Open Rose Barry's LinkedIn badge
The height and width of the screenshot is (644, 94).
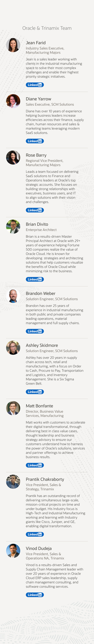(35, 210)
